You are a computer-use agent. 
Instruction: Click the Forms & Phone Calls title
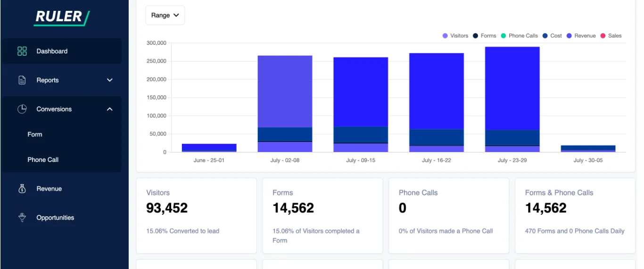[559, 193]
